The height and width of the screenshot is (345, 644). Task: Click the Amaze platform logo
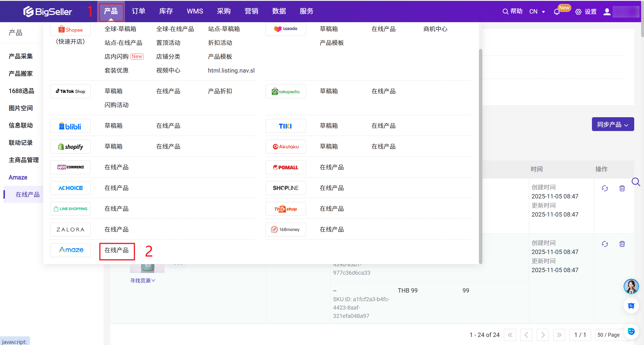(x=70, y=250)
